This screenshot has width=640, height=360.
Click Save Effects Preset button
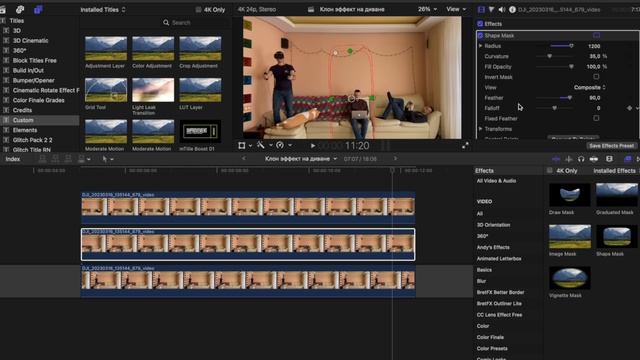(611, 146)
